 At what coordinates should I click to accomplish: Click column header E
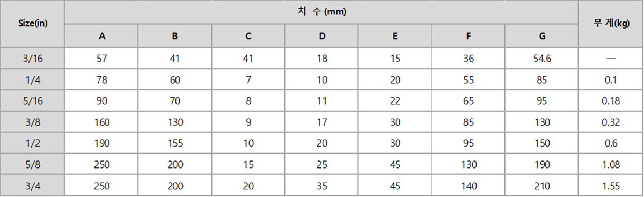click(395, 36)
